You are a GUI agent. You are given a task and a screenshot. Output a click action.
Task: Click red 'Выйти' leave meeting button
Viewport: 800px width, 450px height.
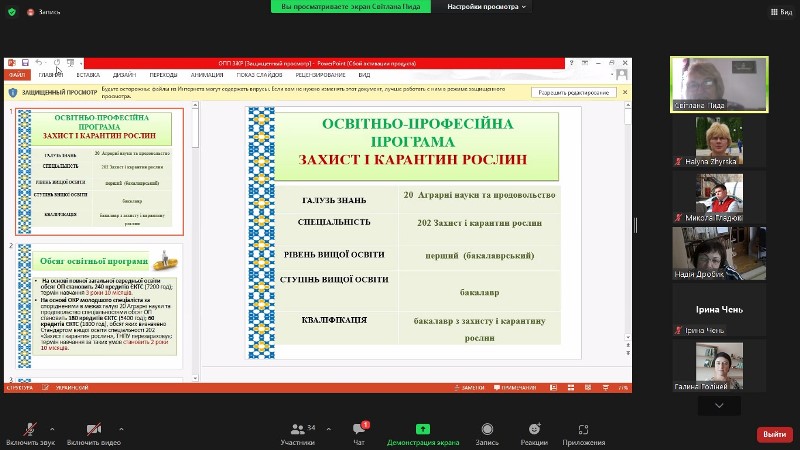click(774, 434)
